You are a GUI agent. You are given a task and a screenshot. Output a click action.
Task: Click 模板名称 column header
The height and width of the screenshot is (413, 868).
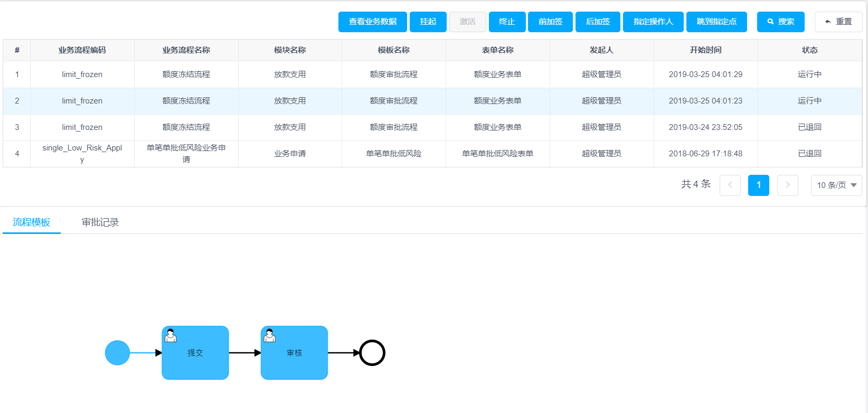(394, 50)
